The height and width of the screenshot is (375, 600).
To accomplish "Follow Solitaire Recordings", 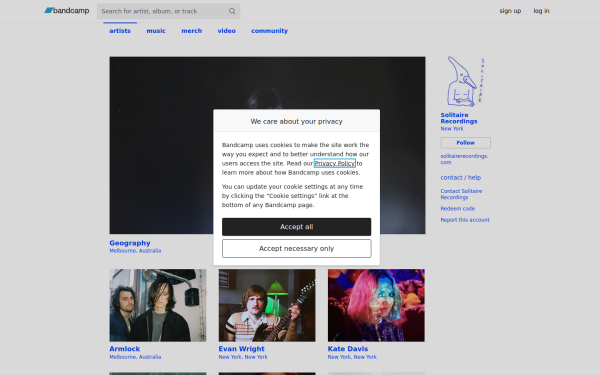I will tap(465, 143).
